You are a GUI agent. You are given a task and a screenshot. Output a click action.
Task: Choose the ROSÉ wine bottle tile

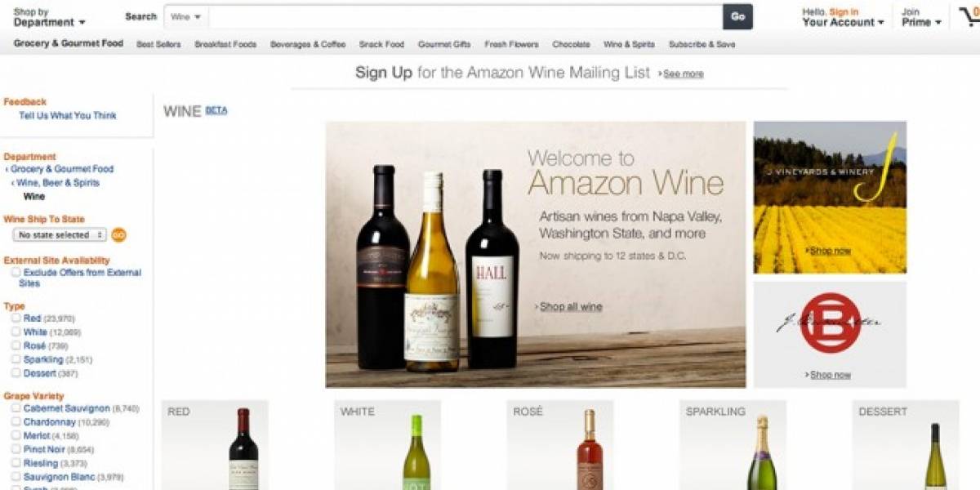560,445
